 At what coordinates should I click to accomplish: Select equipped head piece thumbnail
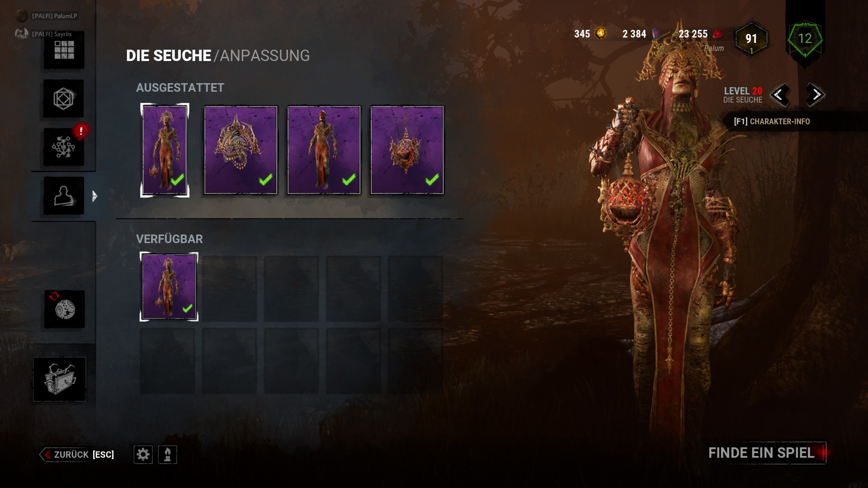(x=241, y=150)
